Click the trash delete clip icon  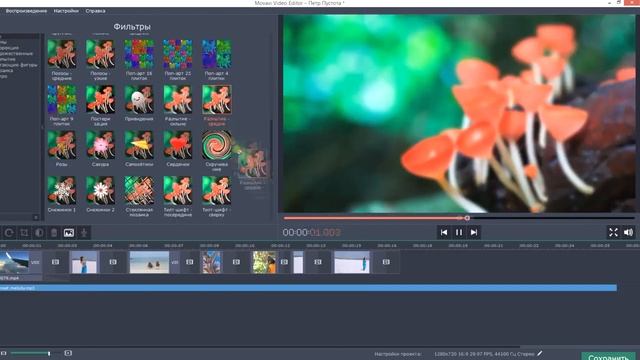click(54, 233)
